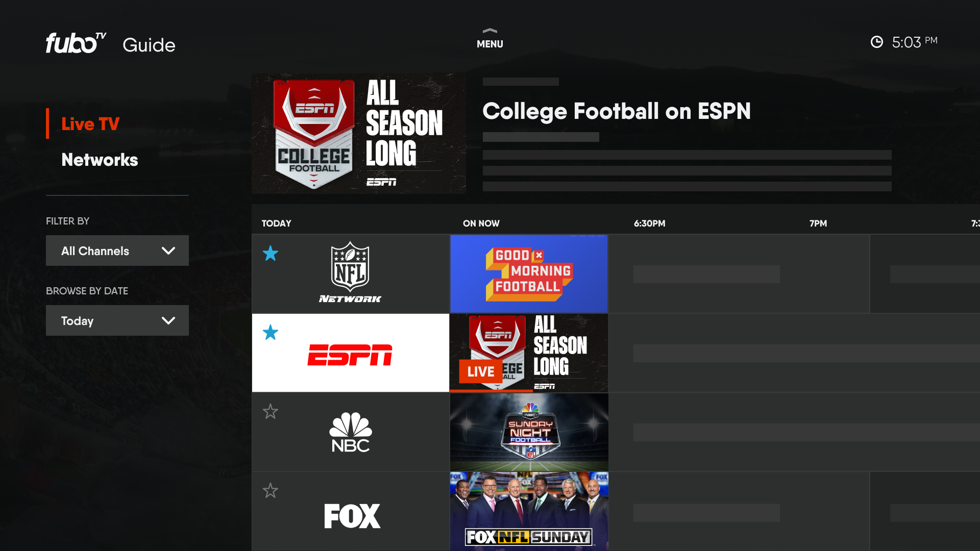Toggle favorite star for NFL Network

tap(270, 254)
